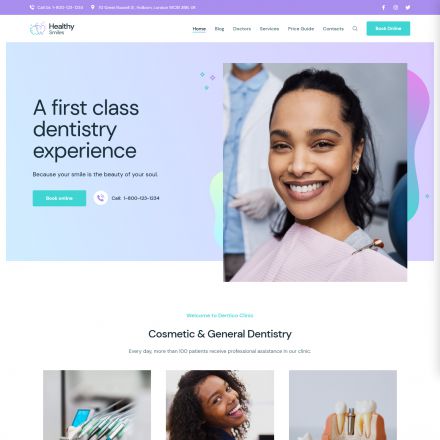Click the Facebook icon in top bar

383,7
